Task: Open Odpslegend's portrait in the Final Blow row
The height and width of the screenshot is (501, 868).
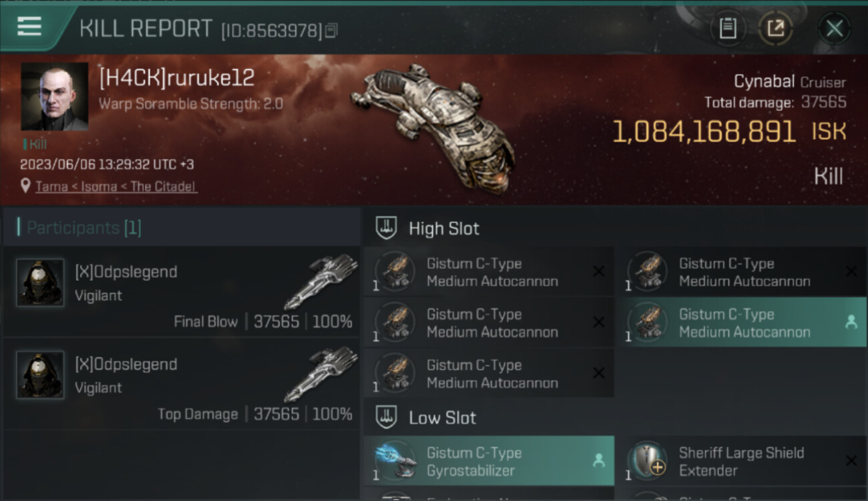Action: pyautogui.click(x=40, y=283)
